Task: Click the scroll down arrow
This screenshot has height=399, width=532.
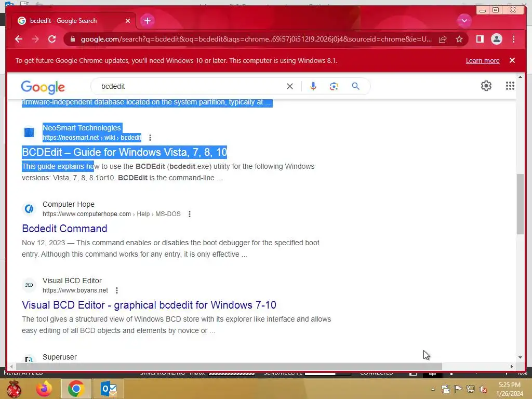Action: [x=520, y=357]
